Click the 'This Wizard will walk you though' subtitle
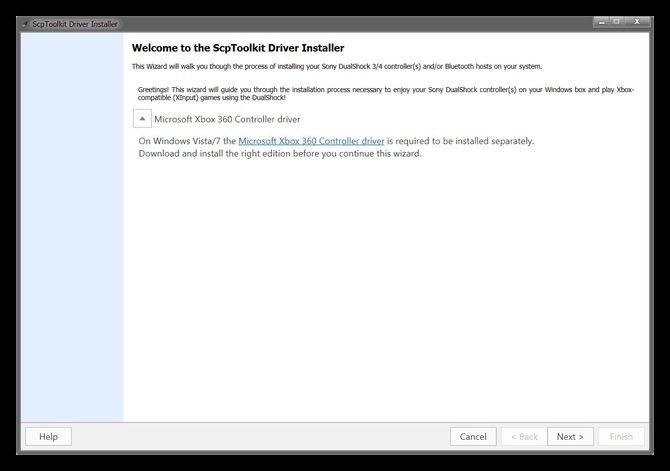This screenshot has height=471, width=670. click(x=337, y=66)
